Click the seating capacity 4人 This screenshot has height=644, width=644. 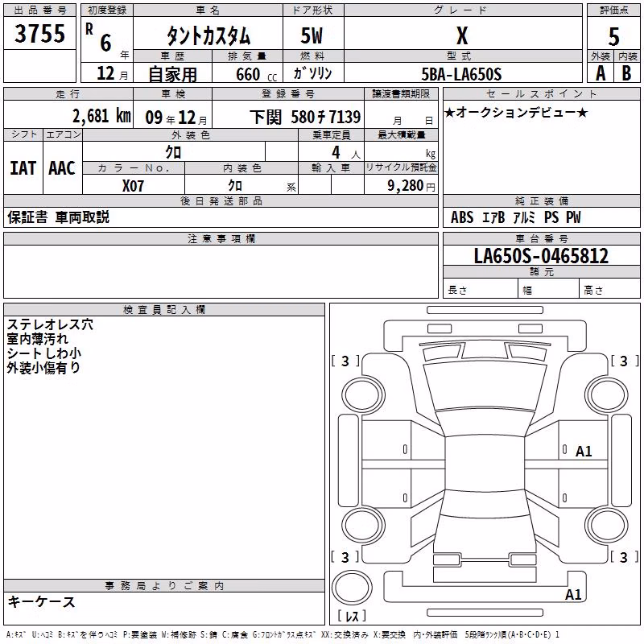[345, 153]
